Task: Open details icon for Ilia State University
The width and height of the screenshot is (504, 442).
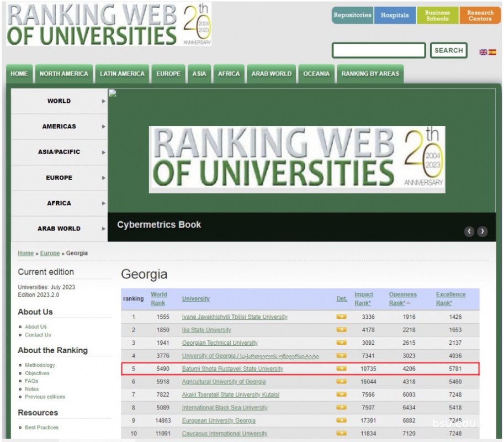Action: point(342,330)
